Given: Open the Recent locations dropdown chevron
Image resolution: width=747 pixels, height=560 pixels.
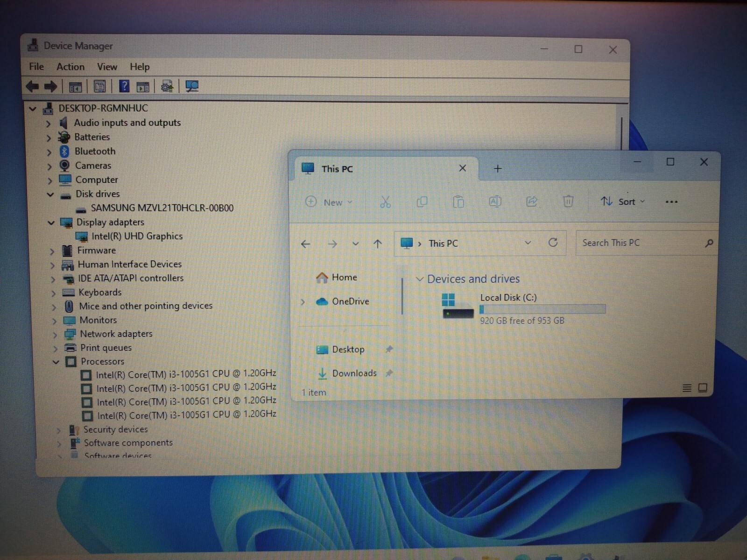Looking at the screenshot, I should 355,244.
